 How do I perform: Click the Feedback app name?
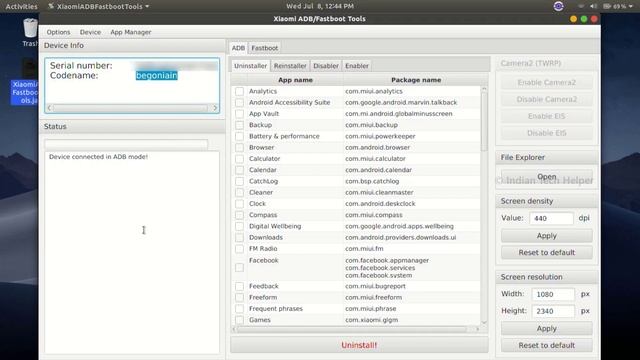[x=264, y=286]
